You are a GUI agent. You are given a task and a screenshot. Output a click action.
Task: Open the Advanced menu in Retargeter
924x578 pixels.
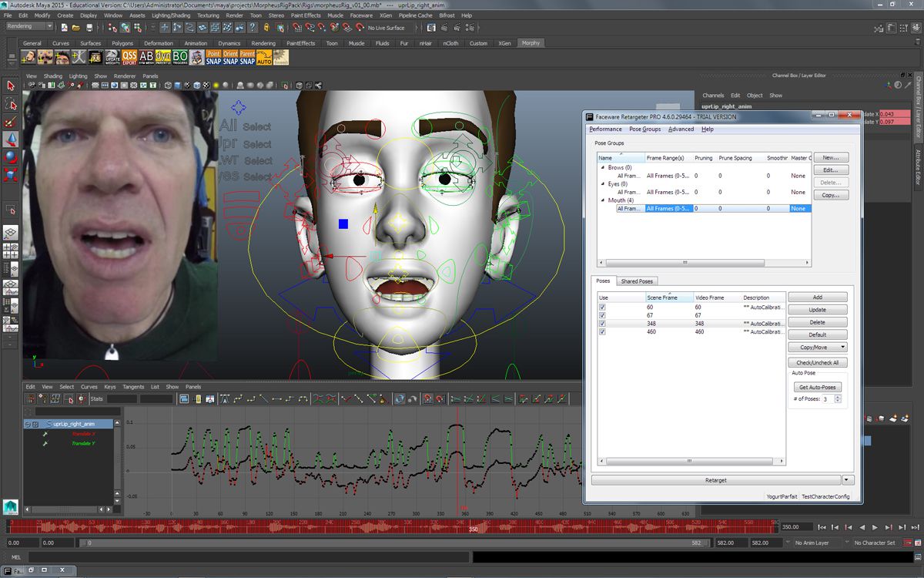(681, 129)
